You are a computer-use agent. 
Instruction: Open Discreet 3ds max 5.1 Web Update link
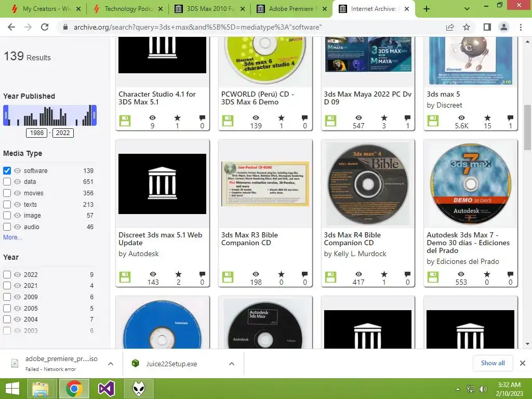[x=160, y=239]
